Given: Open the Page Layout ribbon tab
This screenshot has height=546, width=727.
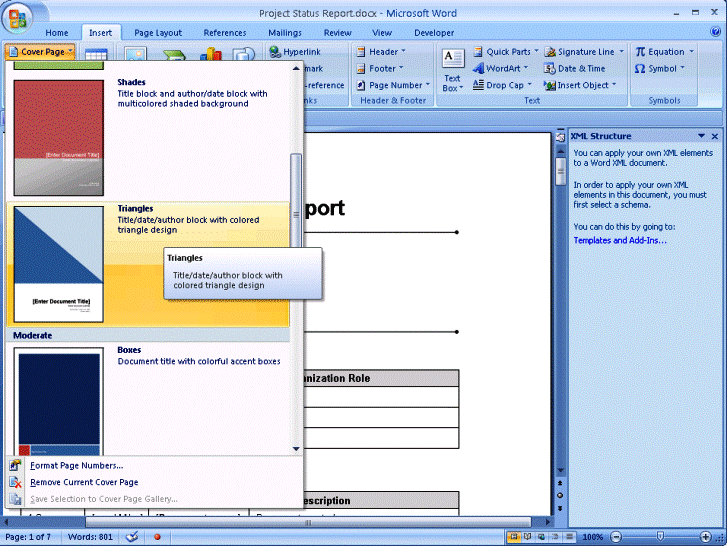Looking at the screenshot, I should click(x=158, y=33).
